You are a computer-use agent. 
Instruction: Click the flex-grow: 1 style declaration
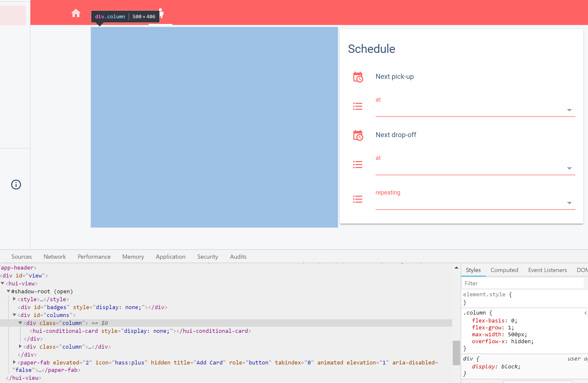(x=493, y=327)
